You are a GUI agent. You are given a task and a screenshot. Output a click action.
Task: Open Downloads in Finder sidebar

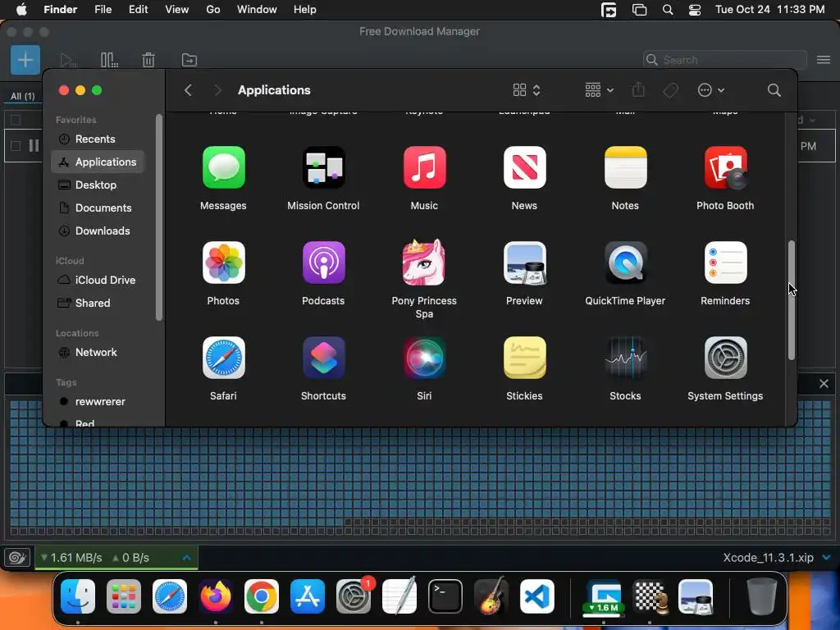coord(98,231)
